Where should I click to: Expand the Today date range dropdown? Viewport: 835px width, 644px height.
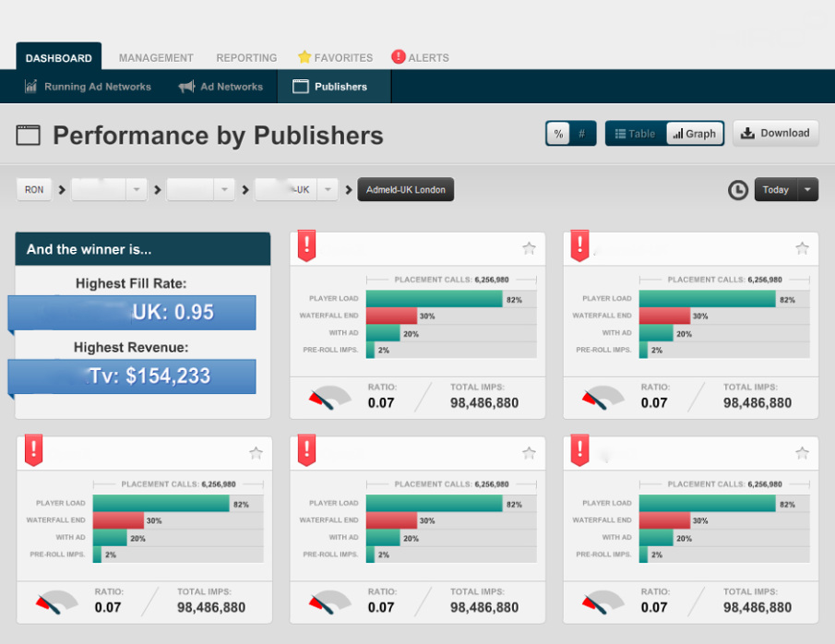[807, 190]
